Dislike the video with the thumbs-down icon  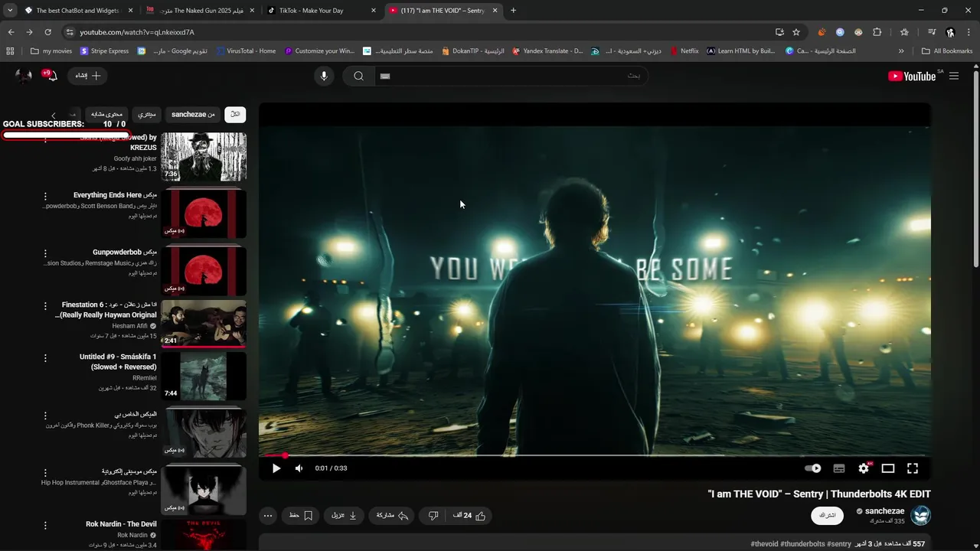(x=433, y=516)
